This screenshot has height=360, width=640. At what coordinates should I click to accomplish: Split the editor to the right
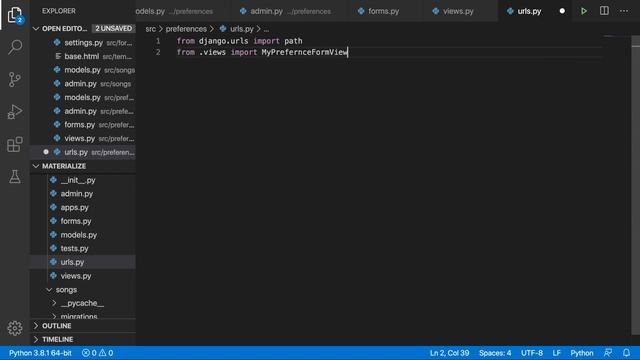[604, 11]
